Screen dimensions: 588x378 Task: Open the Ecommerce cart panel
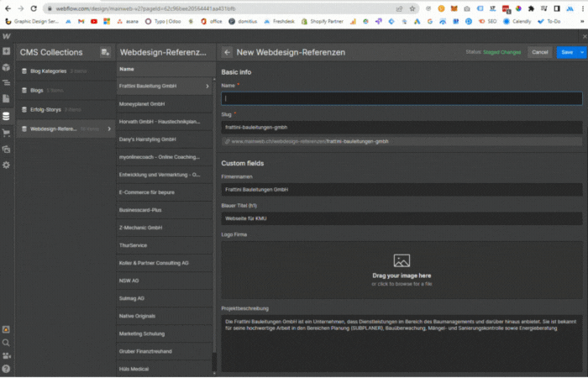point(7,133)
